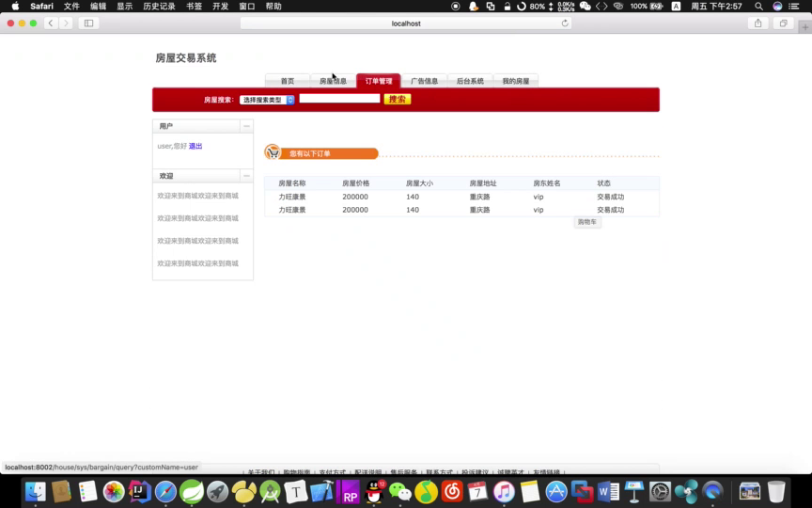Open Xcode hammer icon in dock
812x508 pixels.
[x=321, y=491]
